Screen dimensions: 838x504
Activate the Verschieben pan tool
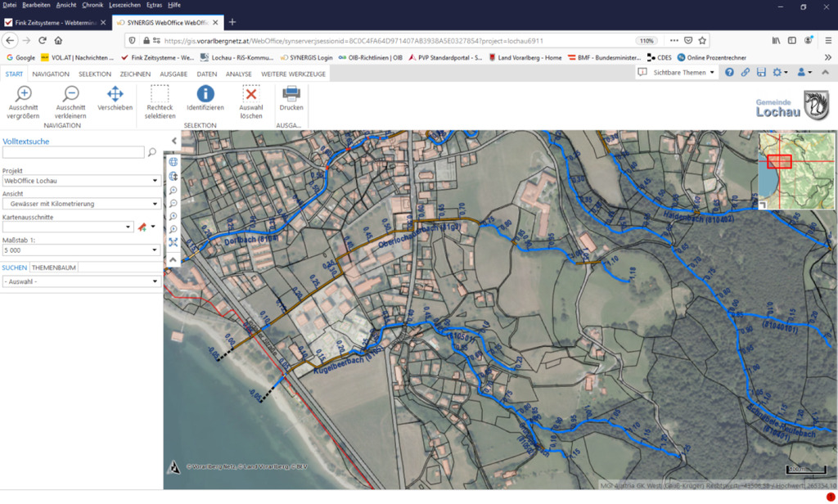tap(115, 94)
